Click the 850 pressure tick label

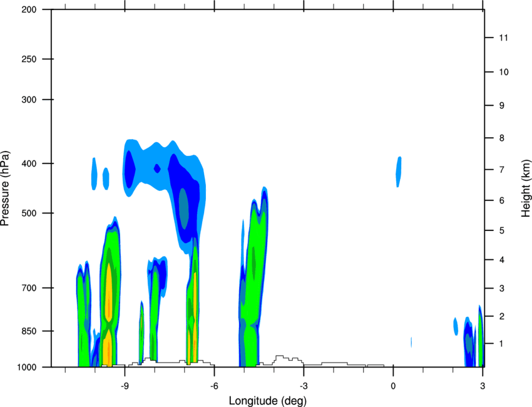click(29, 331)
